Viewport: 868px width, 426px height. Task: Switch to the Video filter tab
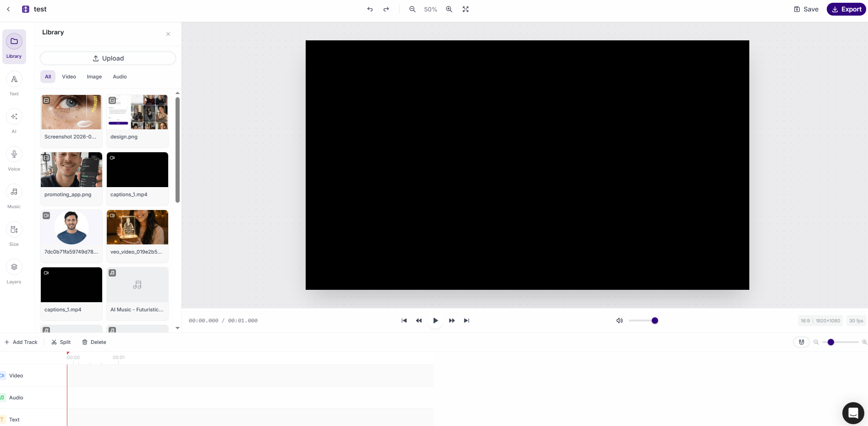(x=69, y=77)
